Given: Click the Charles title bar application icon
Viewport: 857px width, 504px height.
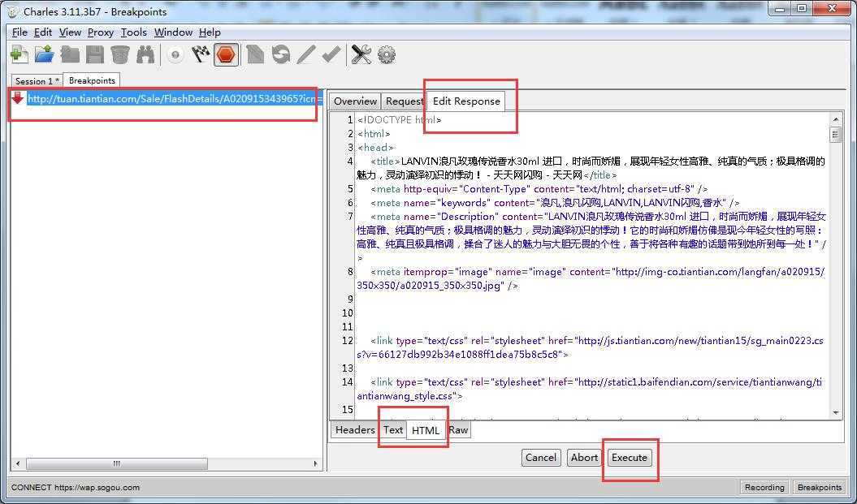Looking at the screenshot, I should click(x=12, y=11).
